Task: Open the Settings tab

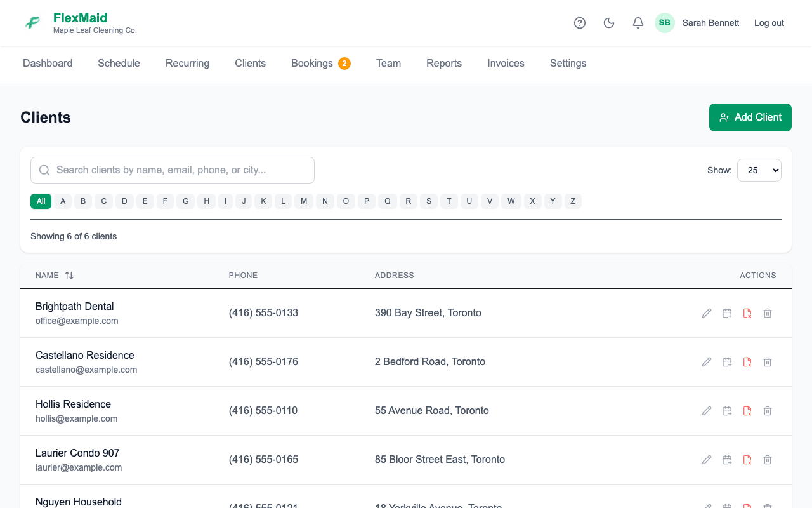Action: click(568, 63)
